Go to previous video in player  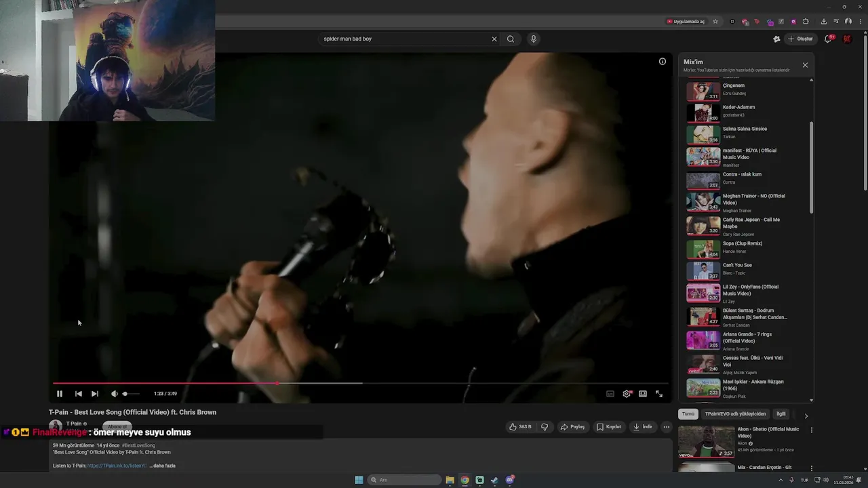tap(79, 394)
